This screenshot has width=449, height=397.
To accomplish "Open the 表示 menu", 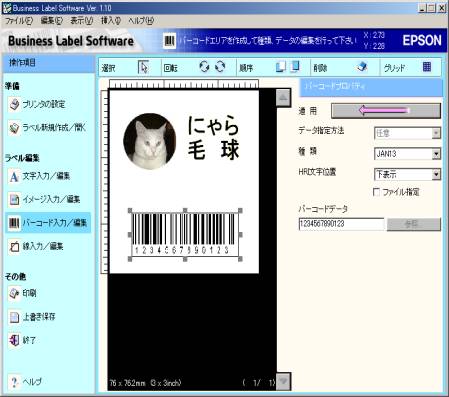I will [81, 21].
